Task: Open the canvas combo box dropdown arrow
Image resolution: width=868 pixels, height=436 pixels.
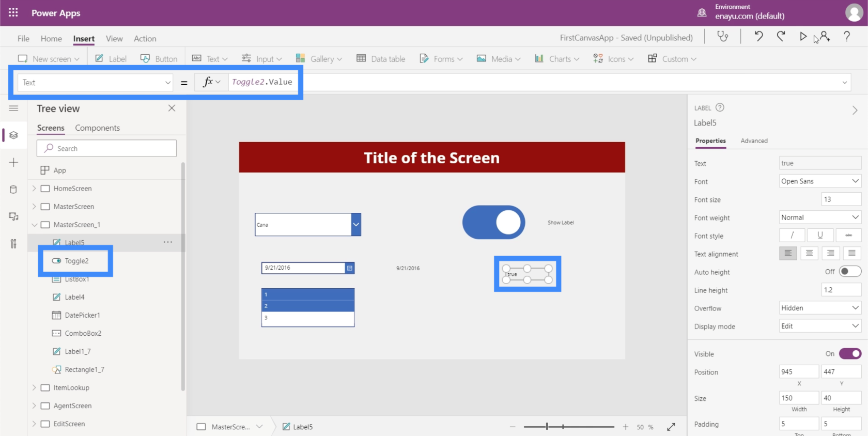Action: [356, 225]
